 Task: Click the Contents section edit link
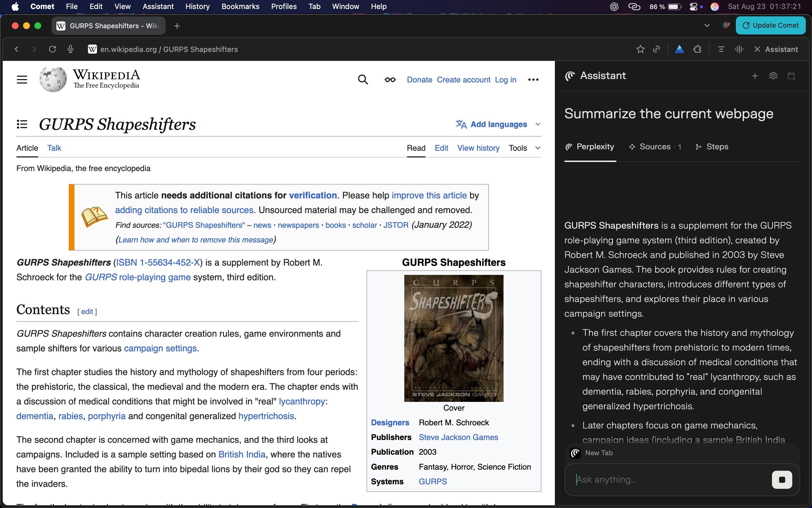click(87, 312)
